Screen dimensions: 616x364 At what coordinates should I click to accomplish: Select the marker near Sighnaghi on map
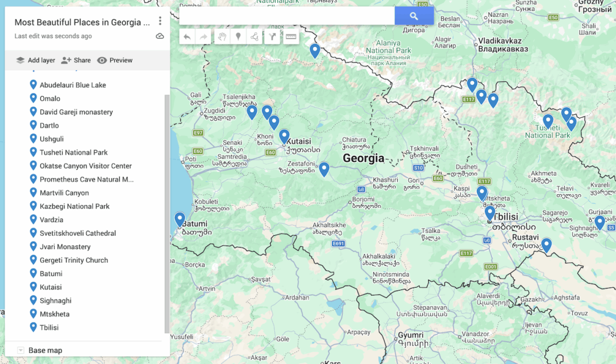600,223
